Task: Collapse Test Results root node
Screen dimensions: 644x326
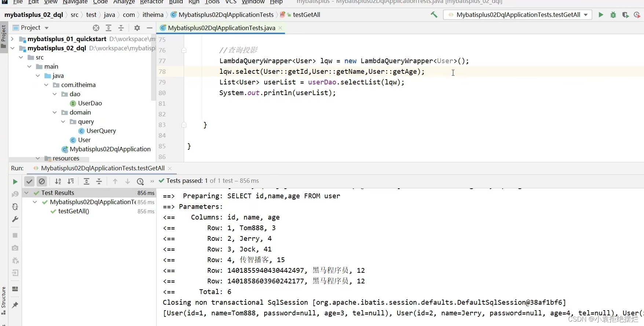Action: [x=26, y=193]
